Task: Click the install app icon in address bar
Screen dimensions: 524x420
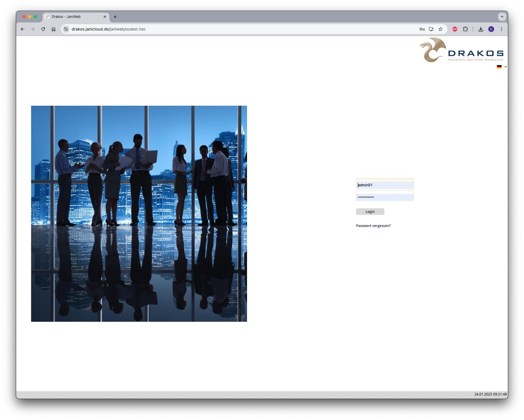Action: (431, 29)
